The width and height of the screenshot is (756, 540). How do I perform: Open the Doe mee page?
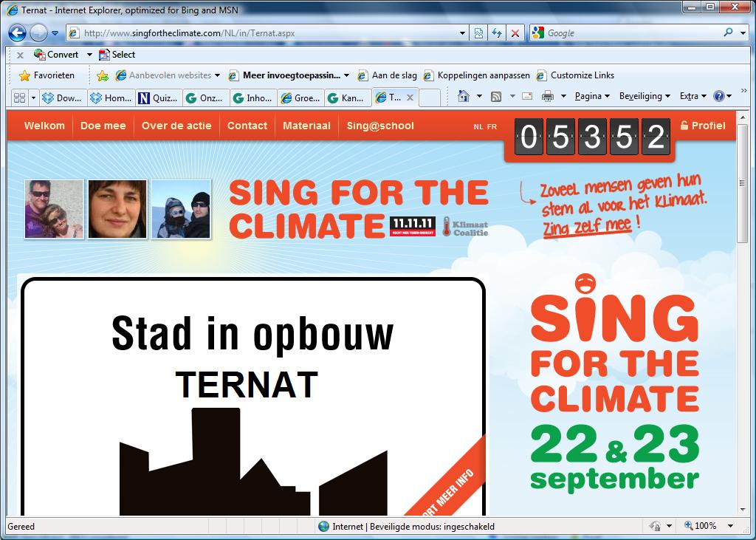point(103,126)
